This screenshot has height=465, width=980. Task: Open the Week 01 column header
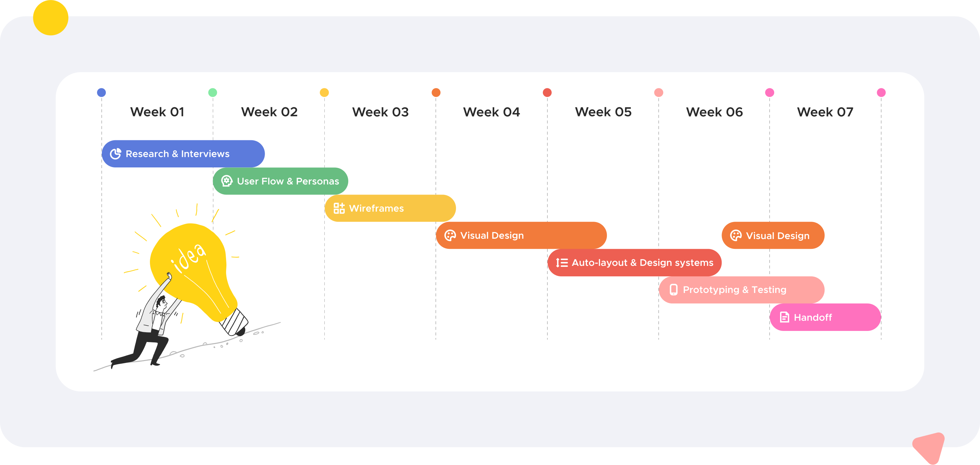157,112
